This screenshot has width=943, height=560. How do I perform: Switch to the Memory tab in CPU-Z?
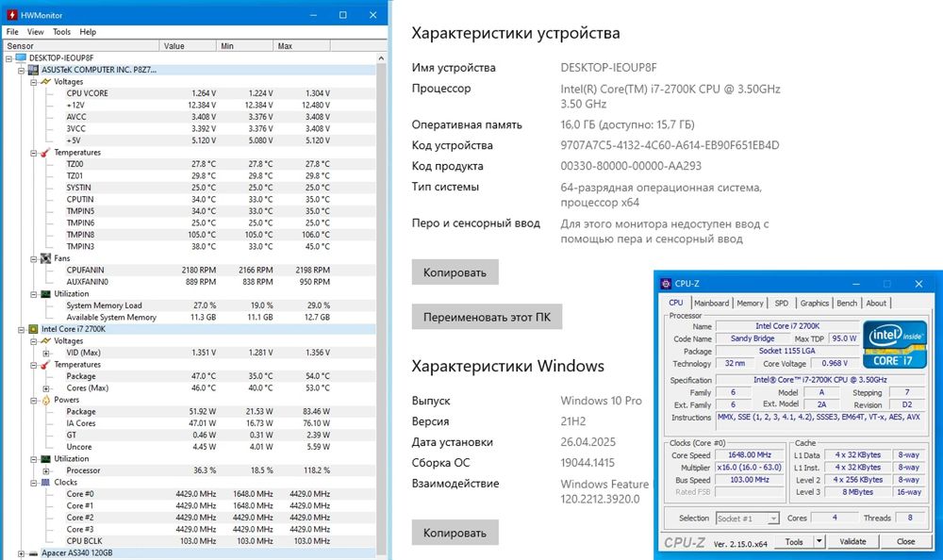pos(750,304)
